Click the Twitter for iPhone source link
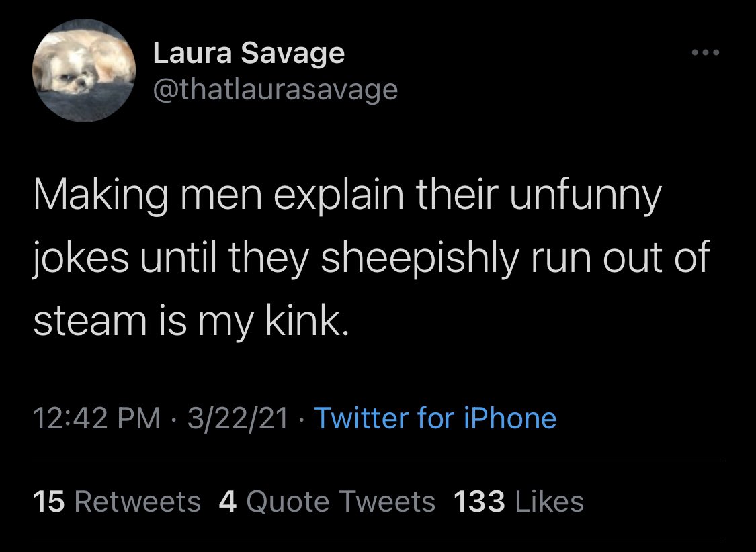This screenshot has height=552, width=756. (435, 418)
